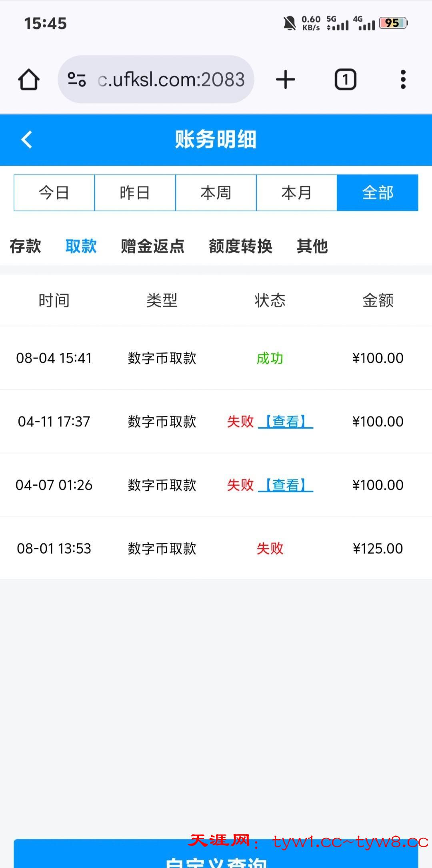Tap the URL address field
The height and width of the screenshot is (868, 432).
click(171, 79)
